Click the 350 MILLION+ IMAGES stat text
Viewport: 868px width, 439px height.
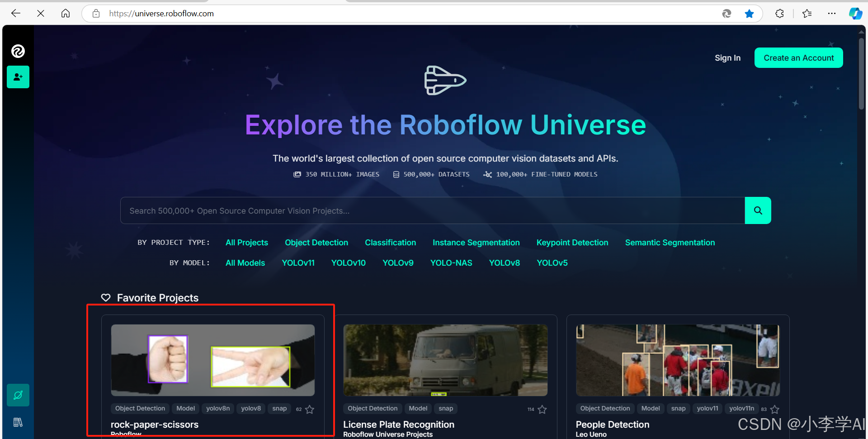tap(342, 174)
